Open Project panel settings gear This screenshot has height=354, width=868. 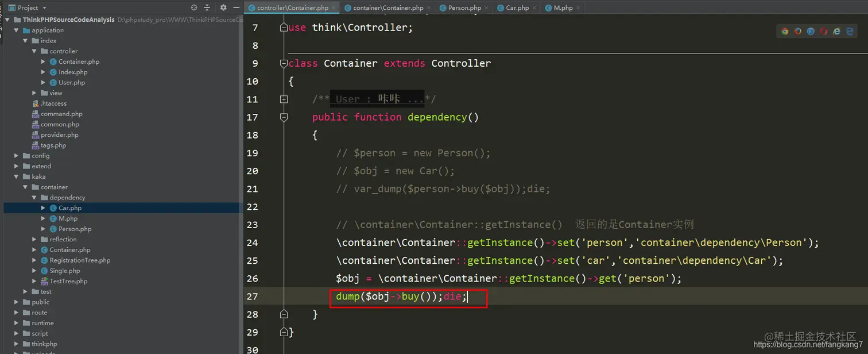[x=223, y=7]
